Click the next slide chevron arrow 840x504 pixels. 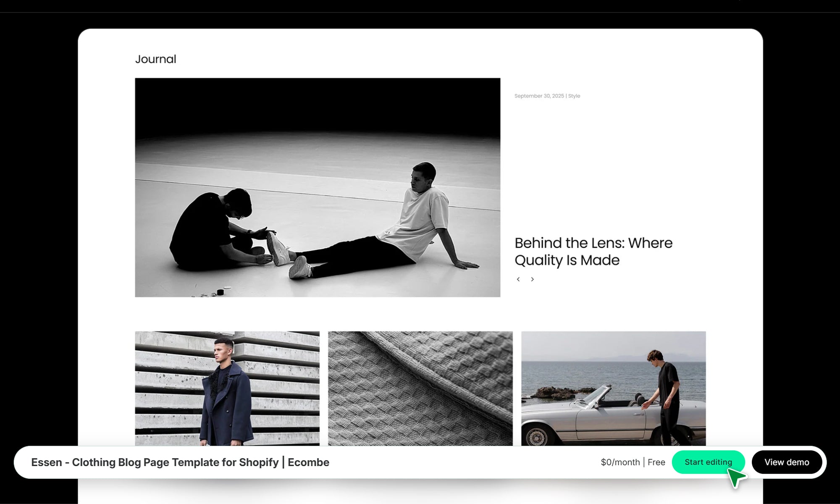point(532,279)
